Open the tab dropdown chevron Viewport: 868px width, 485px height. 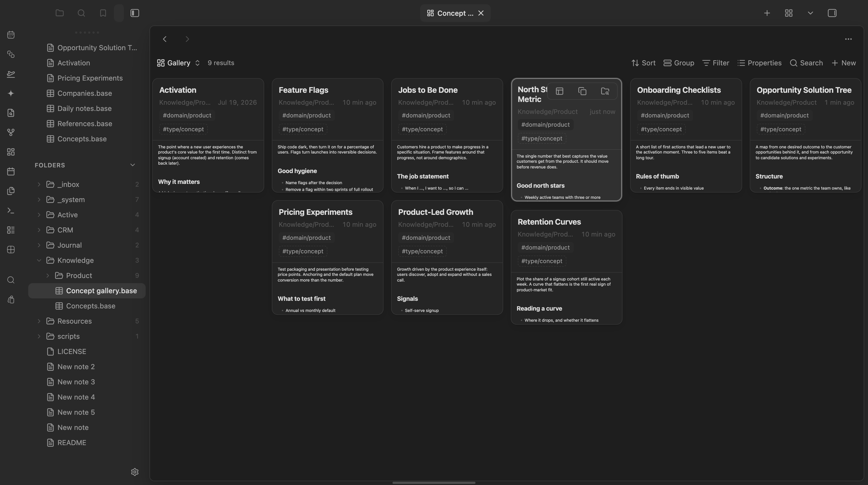(810, 13)
